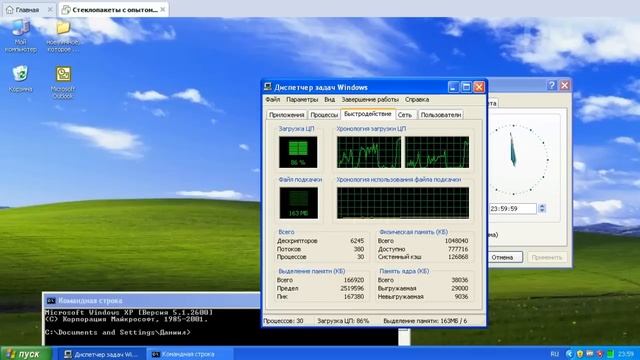
Task: Click the time spinner down arrow
Action: (542, 211)
